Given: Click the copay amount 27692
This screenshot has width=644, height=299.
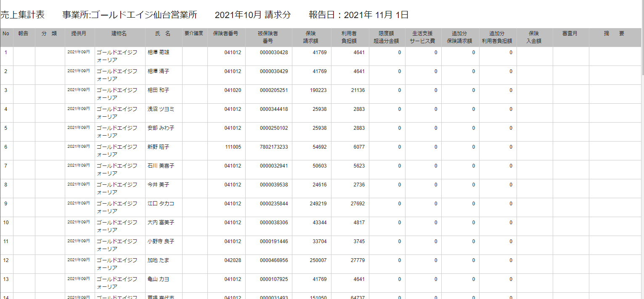Looking at the screenshot, I should (358, 204).
